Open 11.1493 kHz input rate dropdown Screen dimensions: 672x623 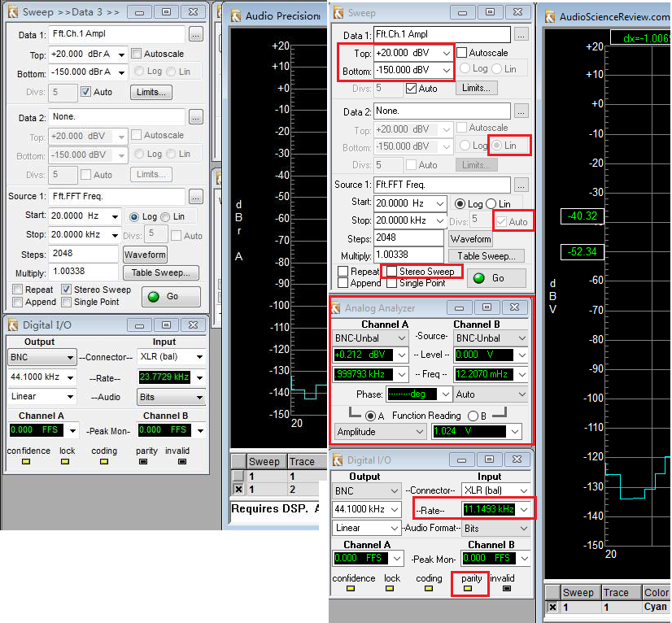point(524,509)
